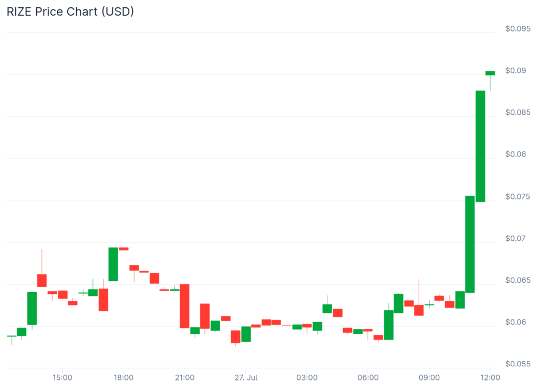538x392 pixels.
Task: Select the $0.09 price axis label
Action: (x=515, y=70)
